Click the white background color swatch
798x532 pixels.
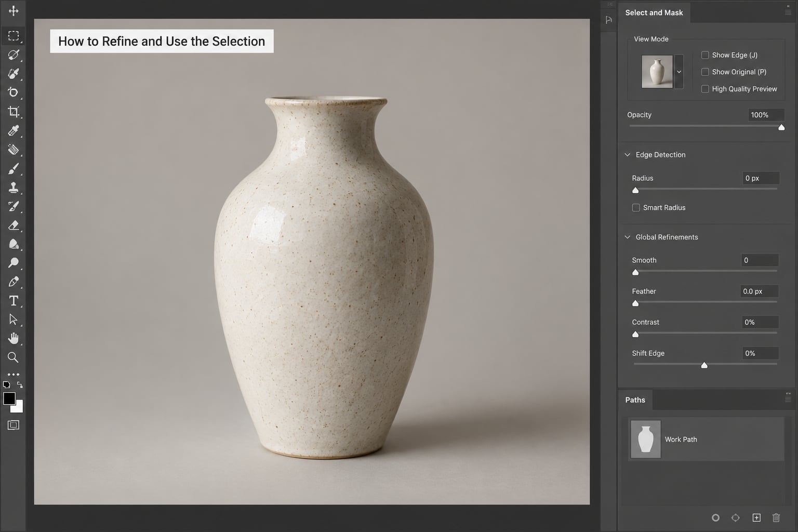19,407
